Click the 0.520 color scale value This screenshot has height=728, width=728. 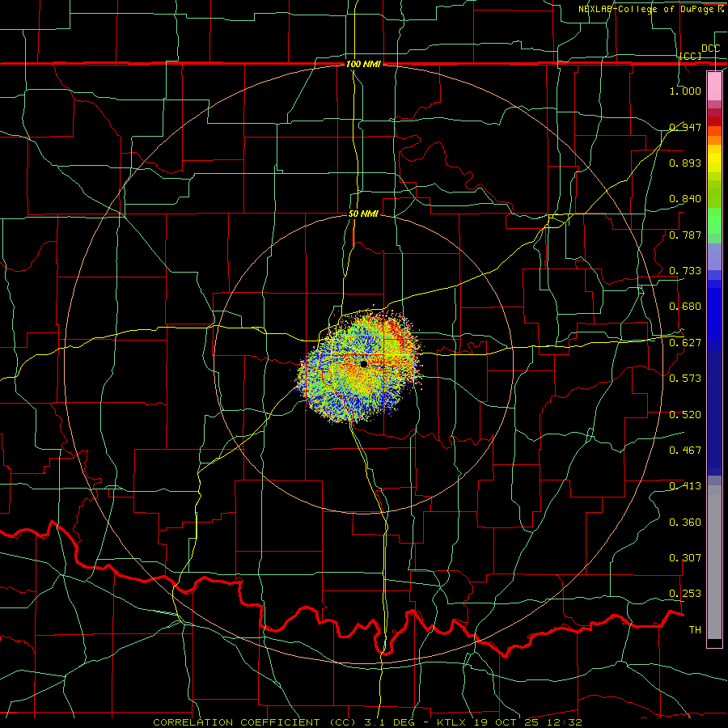685,415
